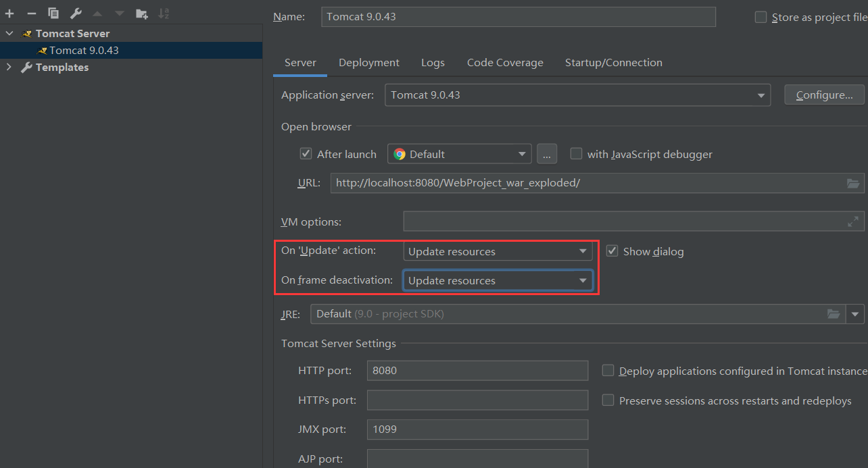Click browse folder icon in URL field

click(x=854, y=183)
